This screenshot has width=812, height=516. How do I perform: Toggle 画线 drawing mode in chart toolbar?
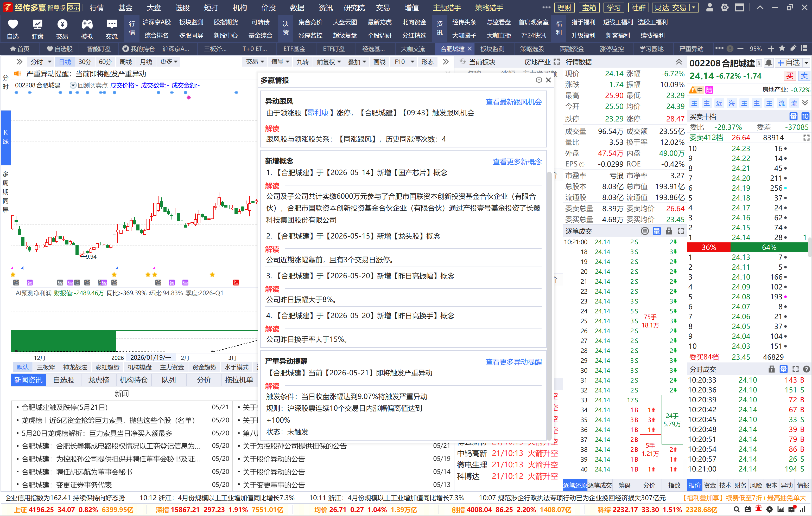pyautogui.click(x=379, y=62)
